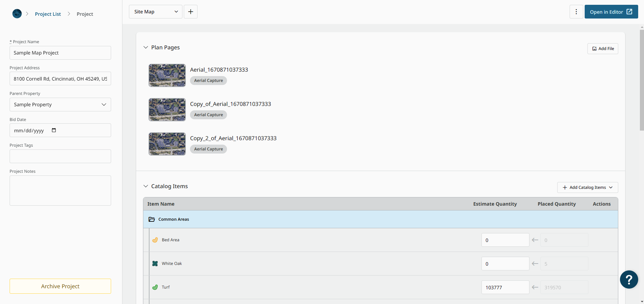Click the Common Areas group row label
Viewport: 644px width, 304px height.
(x=174, y=219)
